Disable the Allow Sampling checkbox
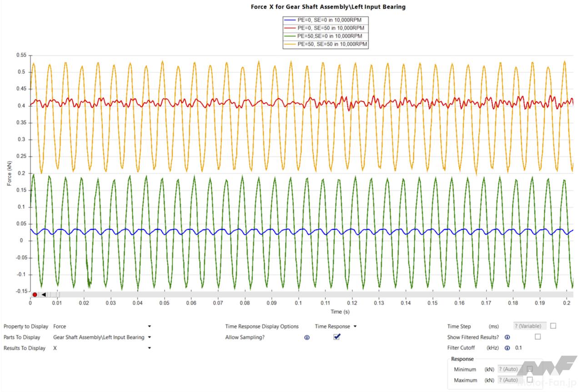Image resolution: width=582 pixels, height=392 pixels. (336, 337)
